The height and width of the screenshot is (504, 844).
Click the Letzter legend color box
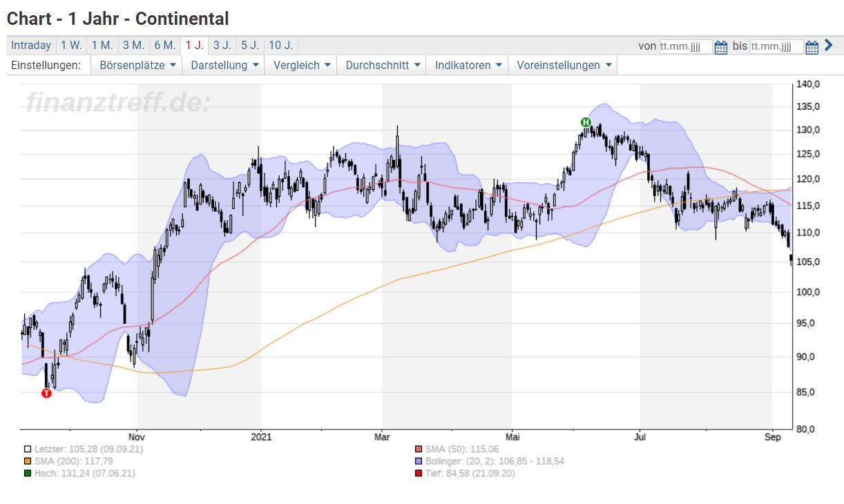coord(27,449)
